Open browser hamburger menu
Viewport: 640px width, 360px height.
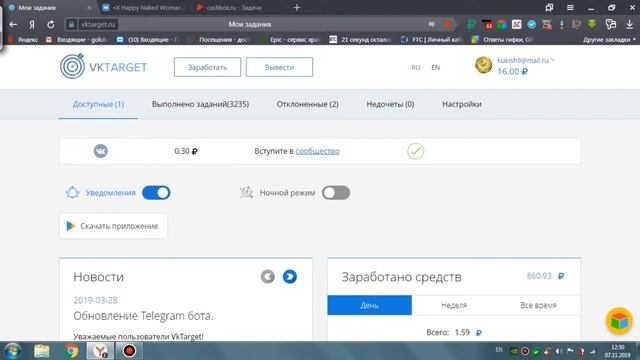click(x=570, y=7)
